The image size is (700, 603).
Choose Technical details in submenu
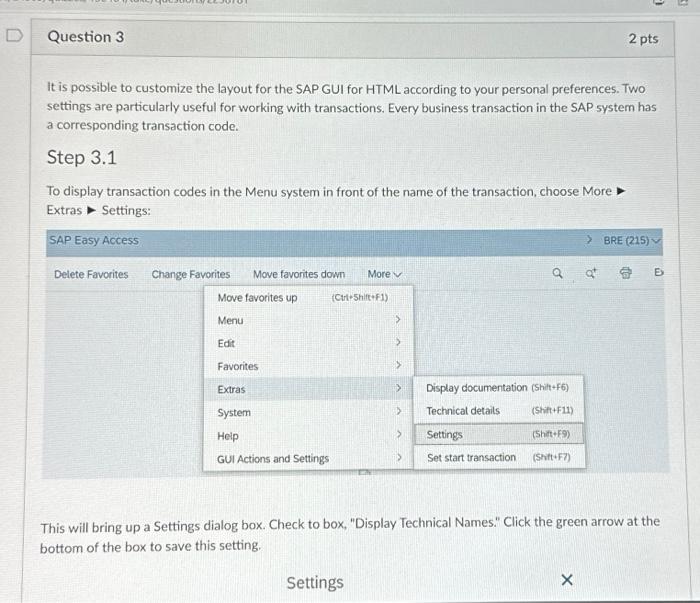click(x=499, y=411)
